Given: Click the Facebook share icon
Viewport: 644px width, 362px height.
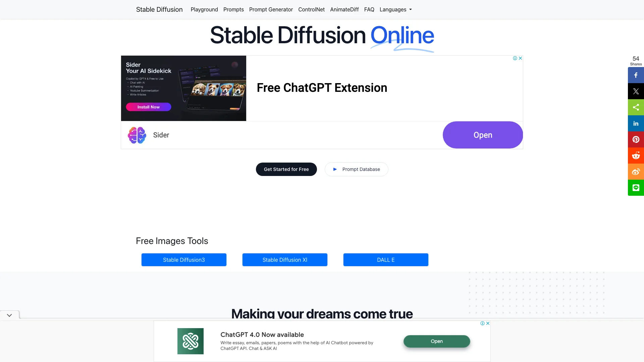Looking at the screenshot, I should pos(636,75).
